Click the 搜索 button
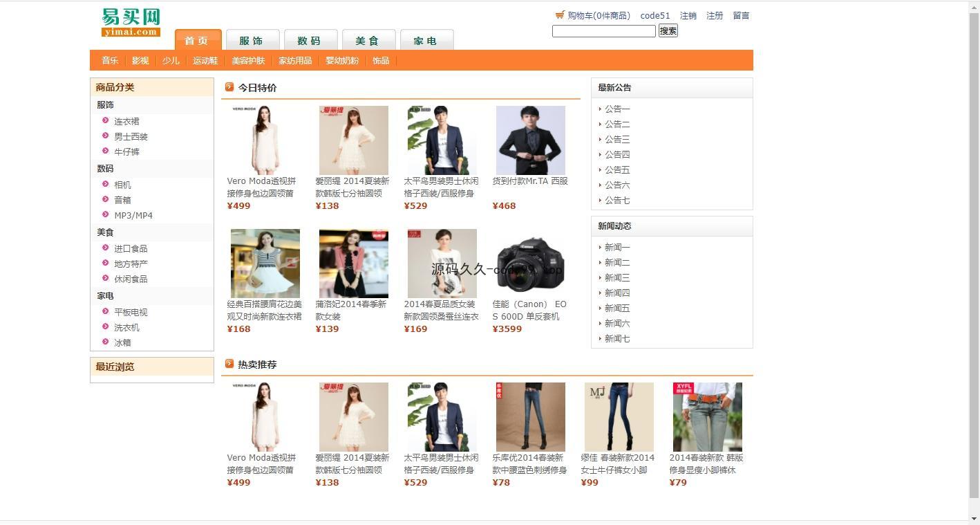Image resolution: width=980 pixels, height=525 pixels. [668, 30]
